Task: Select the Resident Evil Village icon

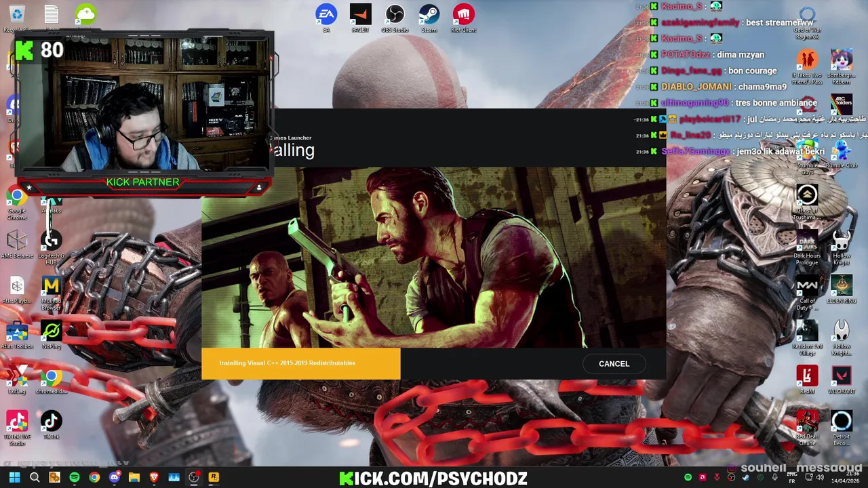Action: (807, 338)
